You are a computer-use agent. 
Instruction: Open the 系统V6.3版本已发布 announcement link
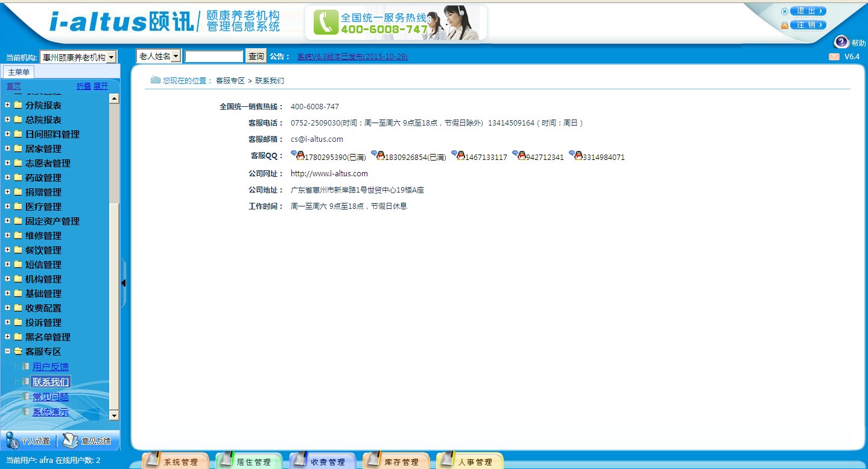(352, 57)
